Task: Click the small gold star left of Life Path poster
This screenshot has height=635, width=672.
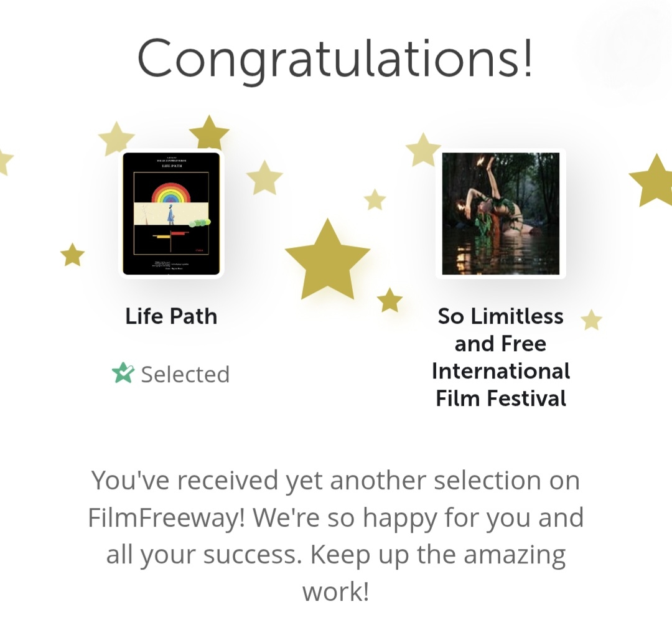Action: pos(73,255)
